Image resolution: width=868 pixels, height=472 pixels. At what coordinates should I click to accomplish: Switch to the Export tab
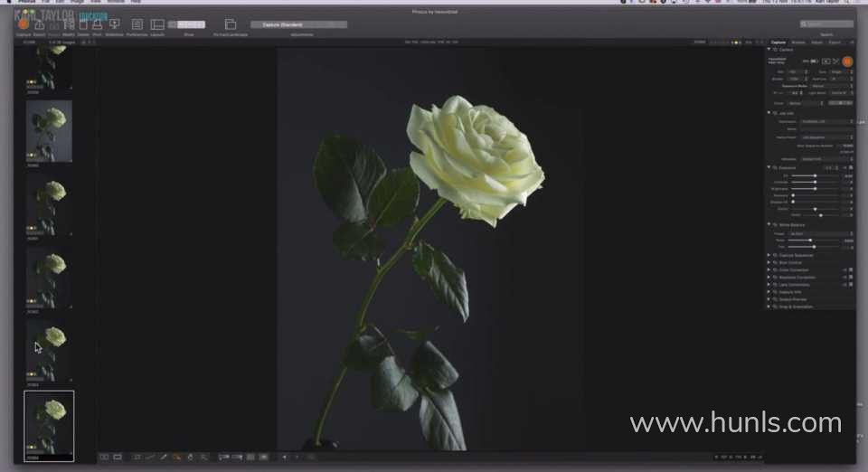pyautogui.click(x=835, y=42)
